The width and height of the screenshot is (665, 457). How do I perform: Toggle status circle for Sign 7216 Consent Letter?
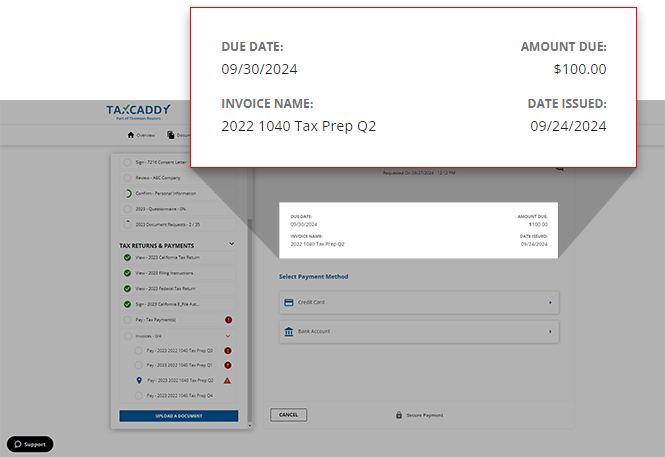127,162
